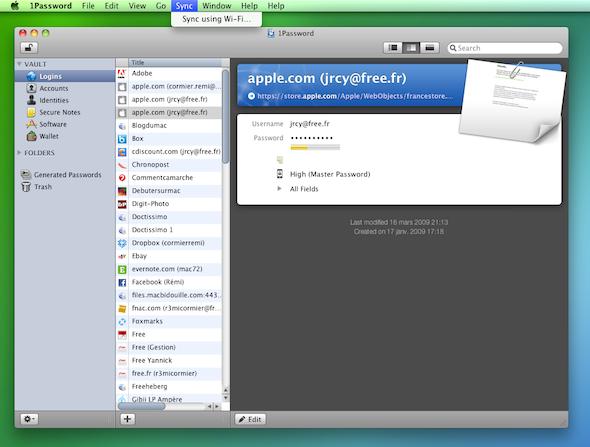Screen dimensions: 590x447
Task: Open the Accounts category icon
Action: (31, 88)
